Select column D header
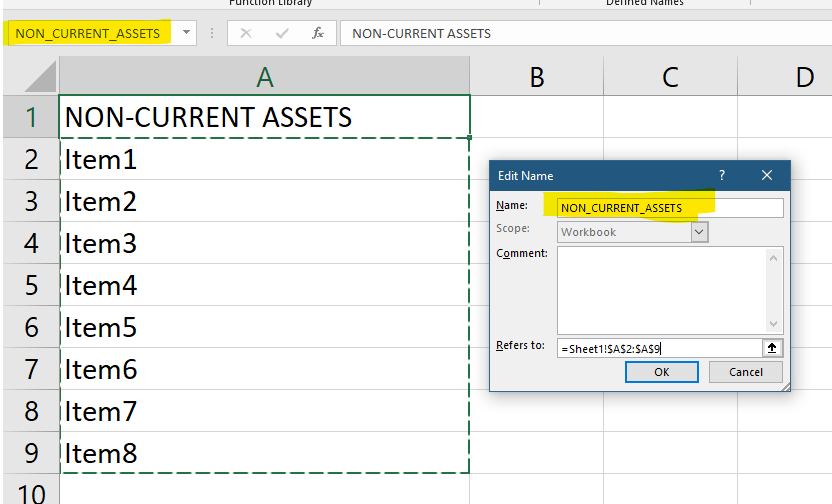 pyautogui.click(x=785, y=76)
